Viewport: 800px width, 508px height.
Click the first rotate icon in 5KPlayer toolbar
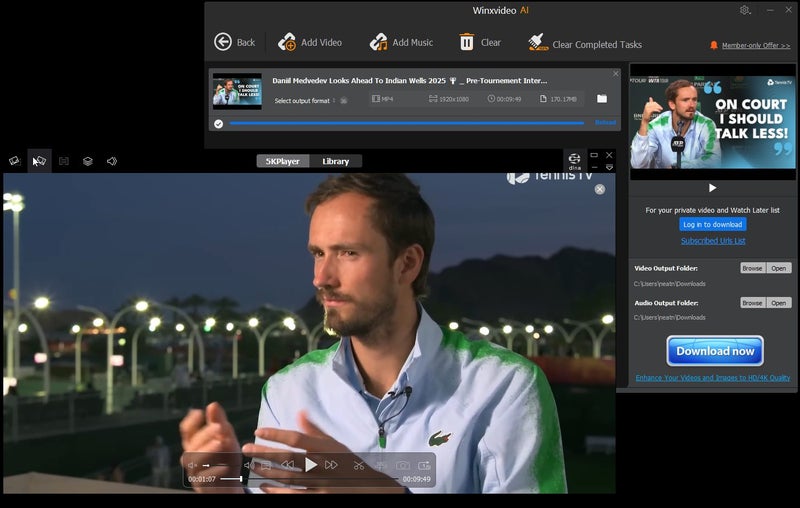[14, 161]
